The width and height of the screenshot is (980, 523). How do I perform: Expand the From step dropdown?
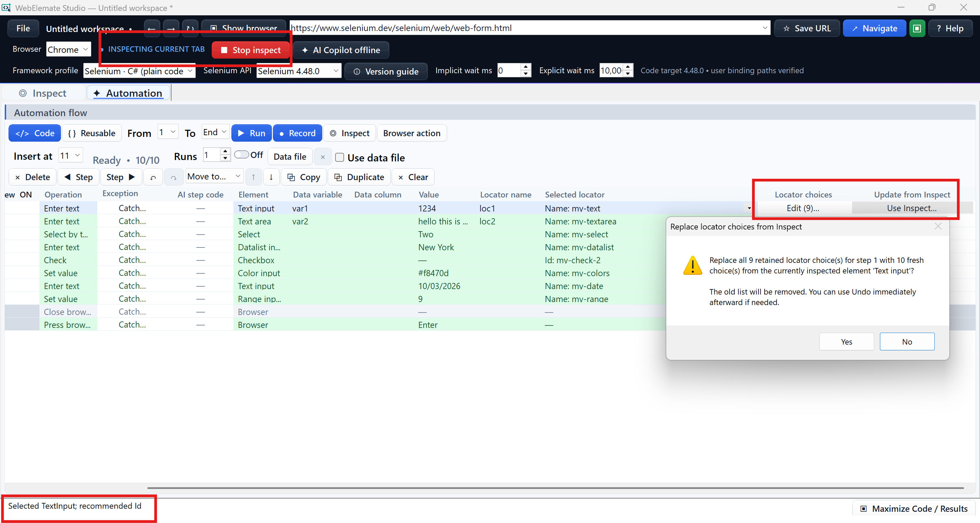(x=168, y=132)
